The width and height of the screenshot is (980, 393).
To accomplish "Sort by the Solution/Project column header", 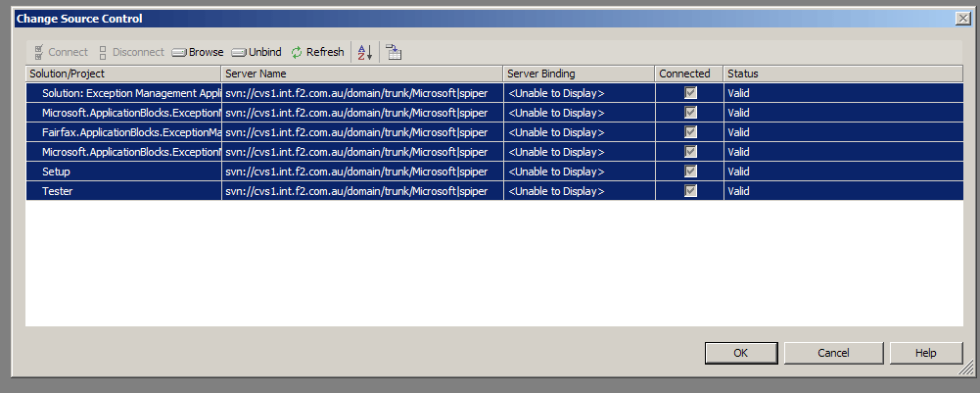I will [x=123, y=74].
